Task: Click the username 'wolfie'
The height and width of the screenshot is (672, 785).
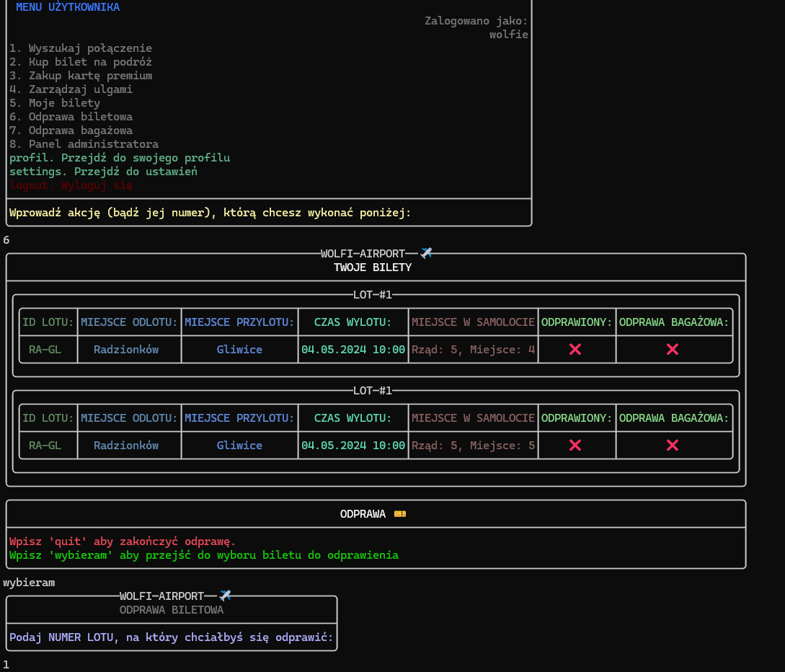Action: (509, 34)
